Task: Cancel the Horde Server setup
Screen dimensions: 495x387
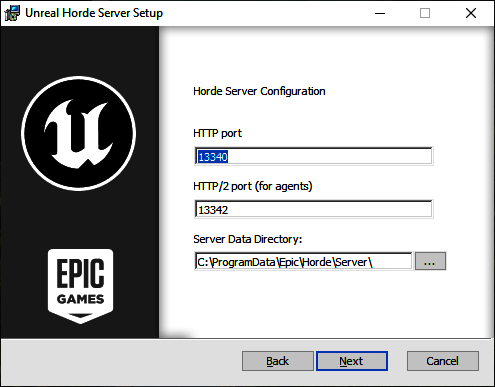Action: coord(443,361)
